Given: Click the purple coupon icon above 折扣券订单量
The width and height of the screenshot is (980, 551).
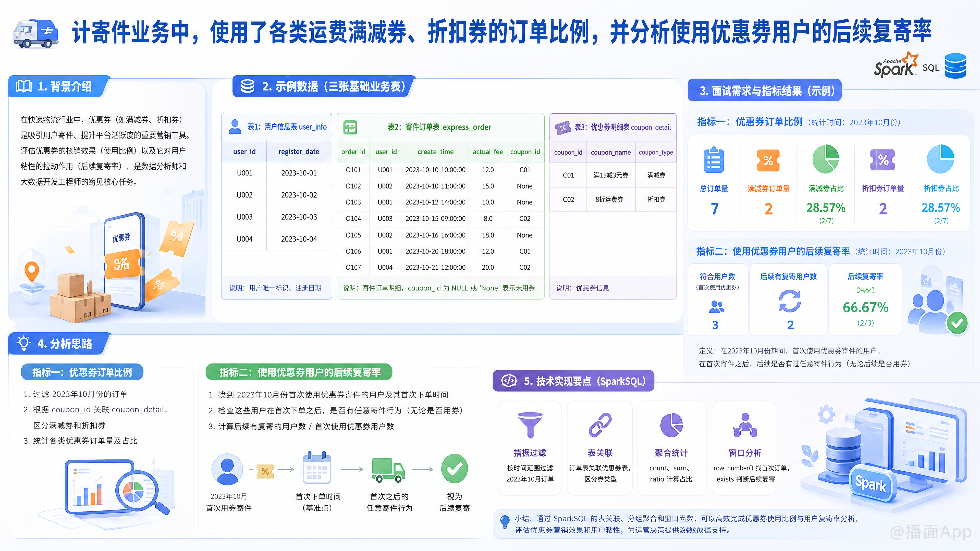Looking at the screenshot, I should [882, 160].
